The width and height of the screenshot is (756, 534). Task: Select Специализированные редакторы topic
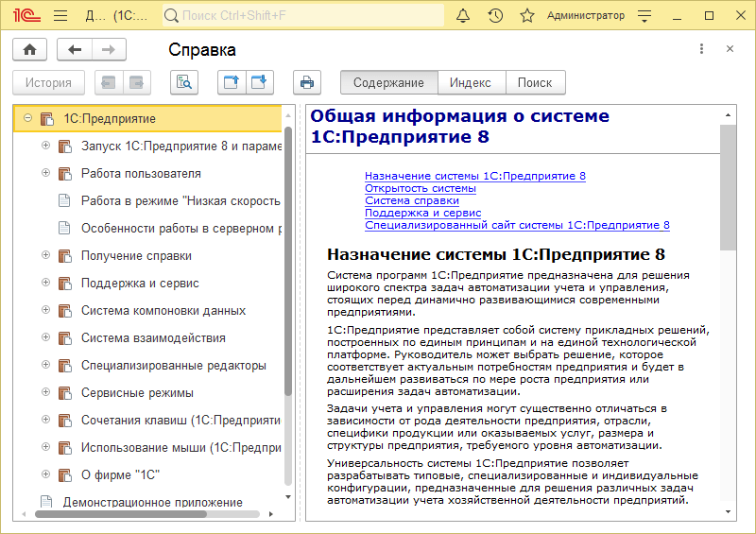coord(173,366)
